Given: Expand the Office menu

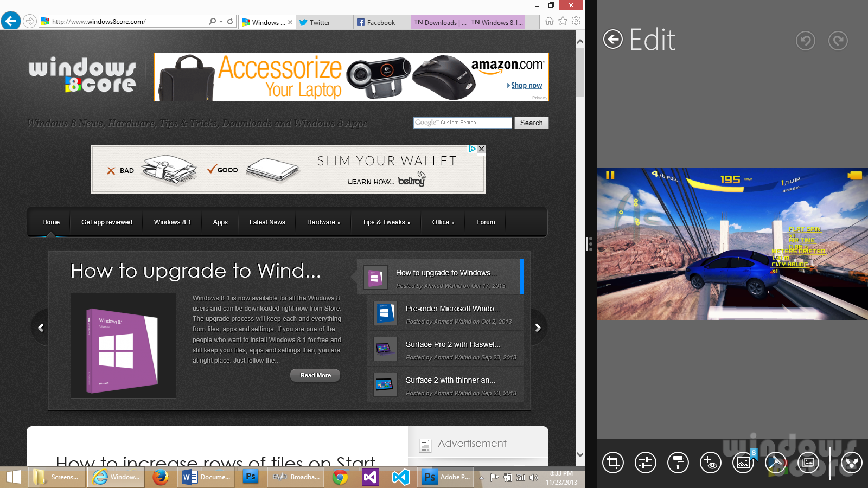Looking at the screenshot, I should [443, 222].
